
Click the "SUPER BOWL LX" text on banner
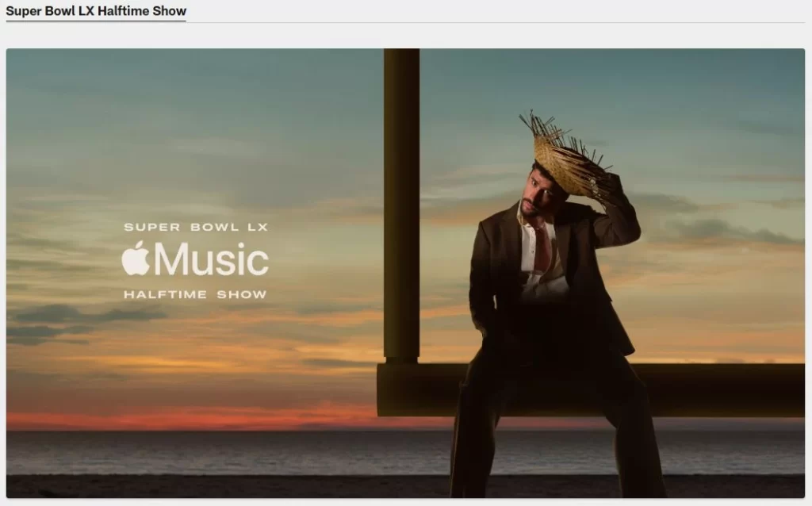pos(196,227)
